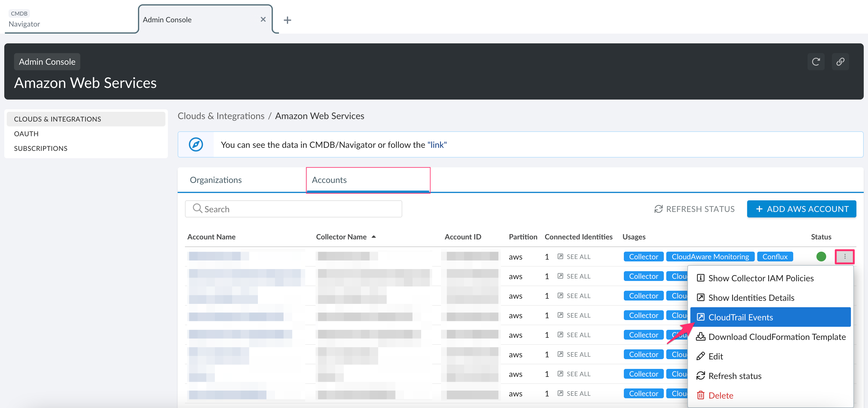Open a new browser tab with the plus button

[287, 20]
